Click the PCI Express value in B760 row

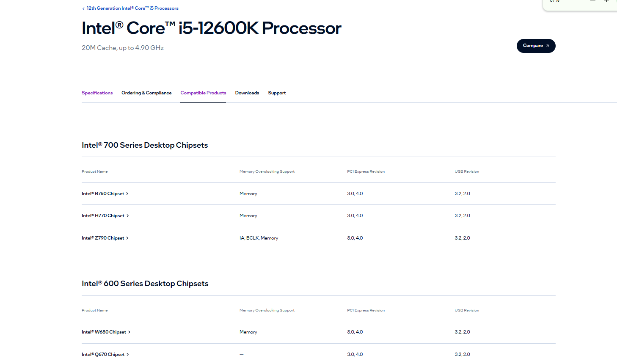click(x=355, y=193)
